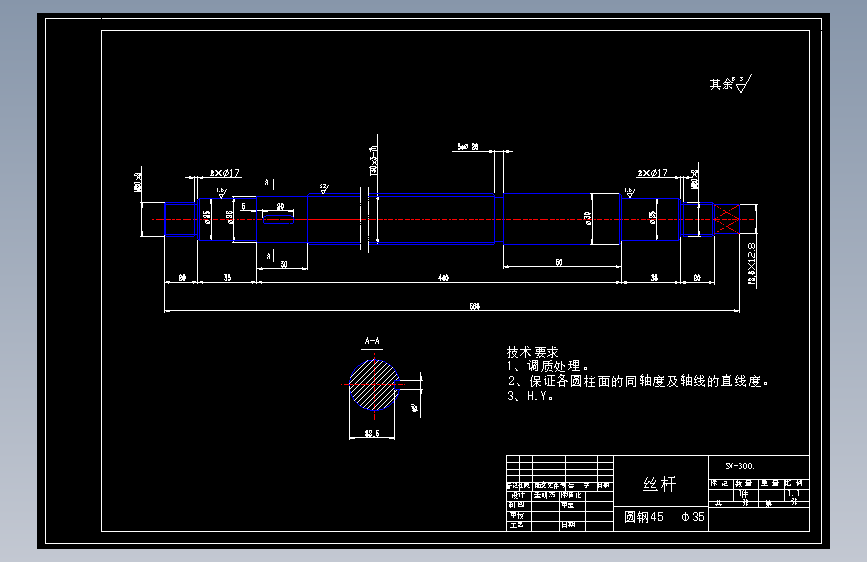Viewport: 867px width, 562px height.
Task: Click the keyway slot outline on shaft
Action: (278, 219)
